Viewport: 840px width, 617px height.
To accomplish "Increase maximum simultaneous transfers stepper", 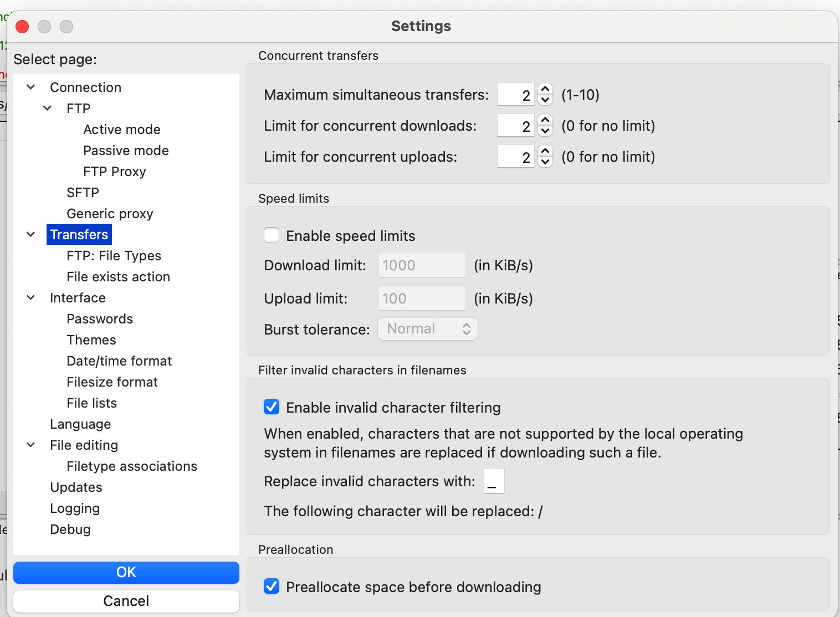I will click(x=545, y=89).
